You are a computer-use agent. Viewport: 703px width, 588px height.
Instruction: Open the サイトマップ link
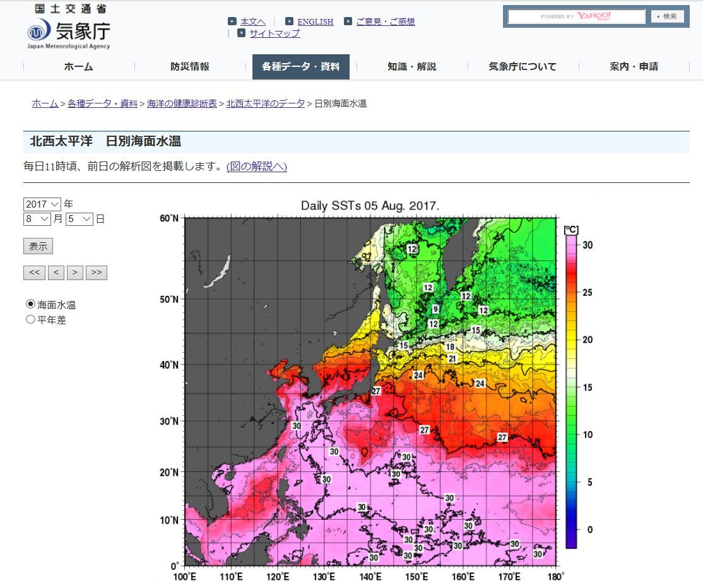(275, 33)
